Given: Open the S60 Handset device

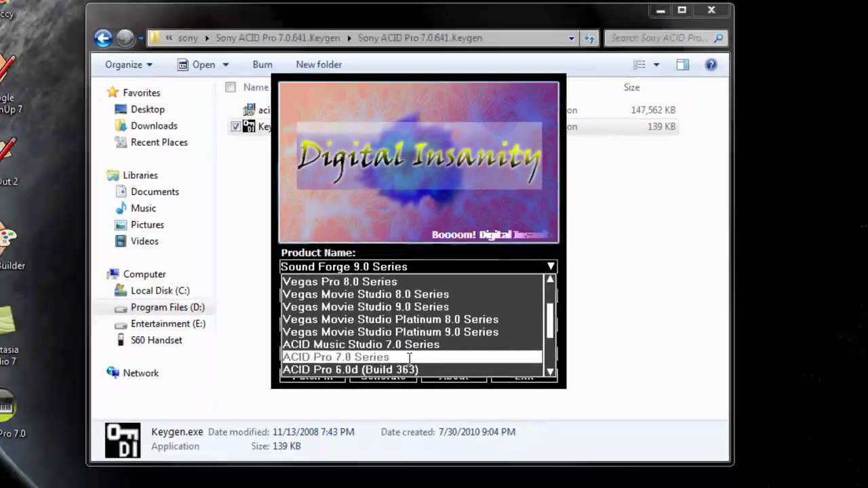Looking at the screenshot, I should (156, 340).
